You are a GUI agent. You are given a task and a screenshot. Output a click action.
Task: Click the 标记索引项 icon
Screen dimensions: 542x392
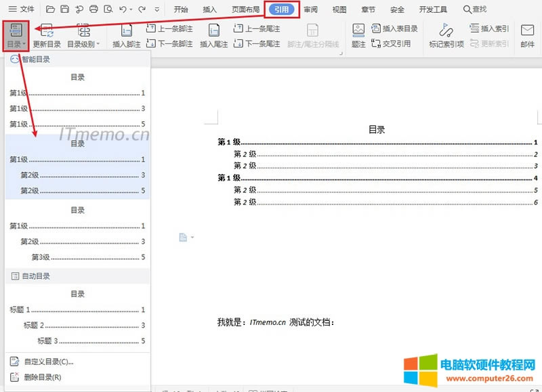pos(446,30)
